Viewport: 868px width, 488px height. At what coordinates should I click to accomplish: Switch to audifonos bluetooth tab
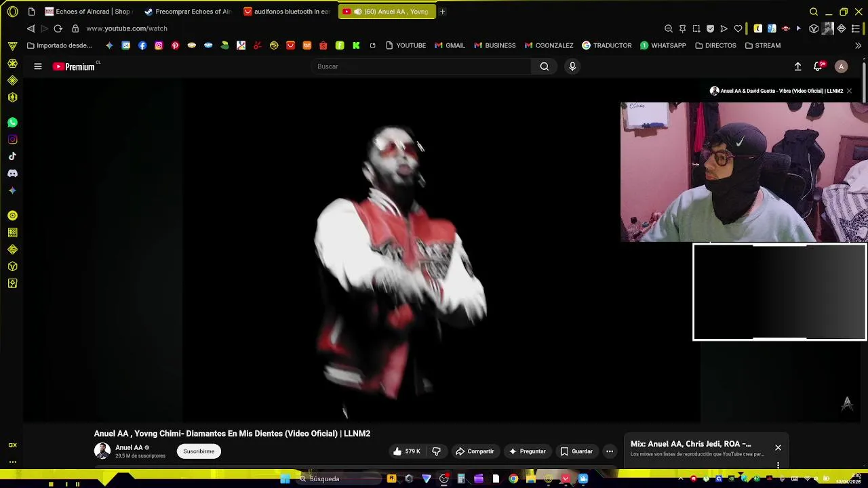[x=288, y=12]
